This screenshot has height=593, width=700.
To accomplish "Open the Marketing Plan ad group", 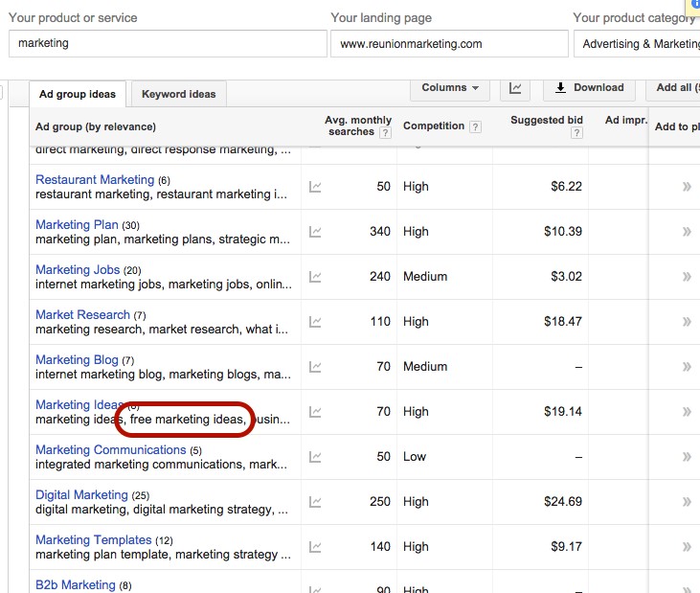I will point(77,224).
